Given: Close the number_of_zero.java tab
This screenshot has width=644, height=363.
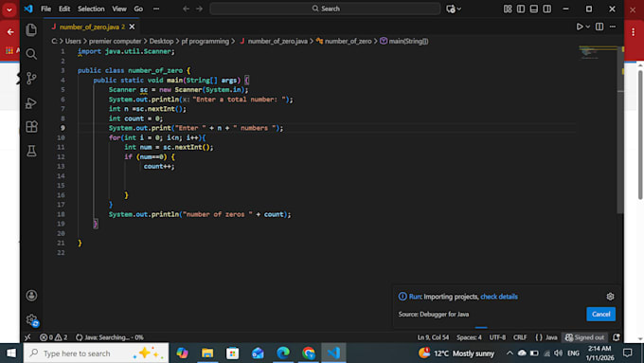Looking at the screenshot, I should click(x=132, y=27).
